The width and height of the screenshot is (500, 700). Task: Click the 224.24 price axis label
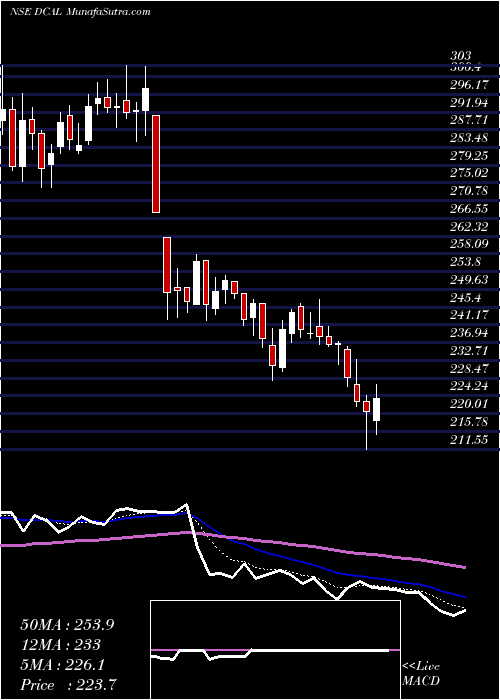tap(469, 386)
